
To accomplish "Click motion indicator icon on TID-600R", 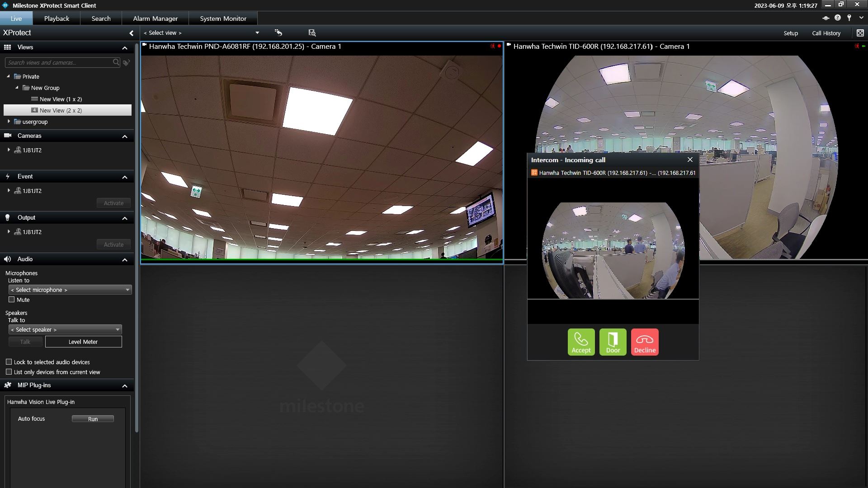I will point(857,46).
